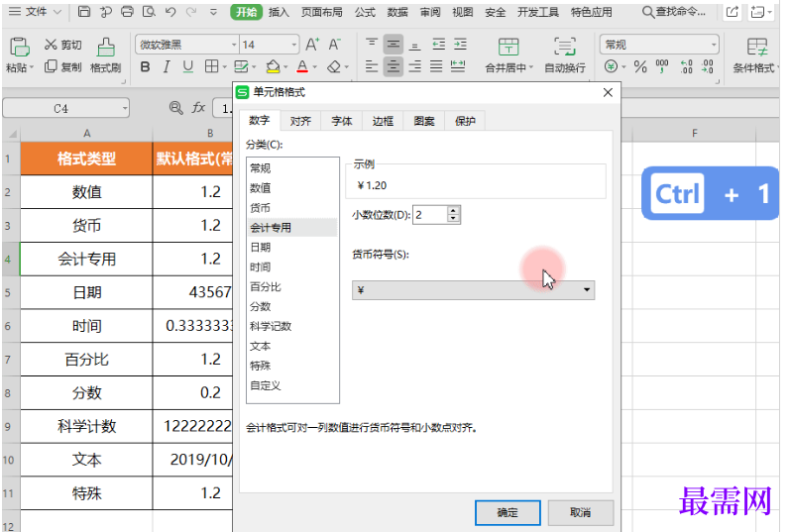Increase decimal places with the spinner arrow

(454, 211)
